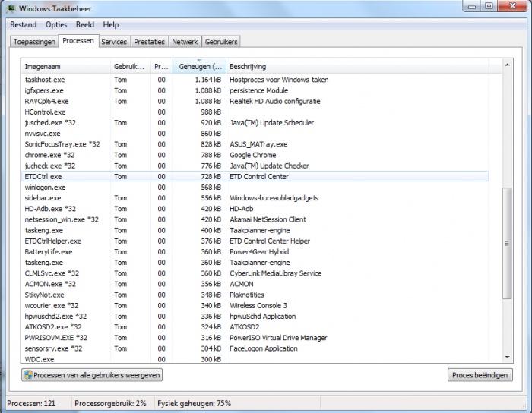Image resolution: width=532 pixels, height=413 pixels.
Task: Sort processes by Imagenaam column header
Action: pos(65,67)
